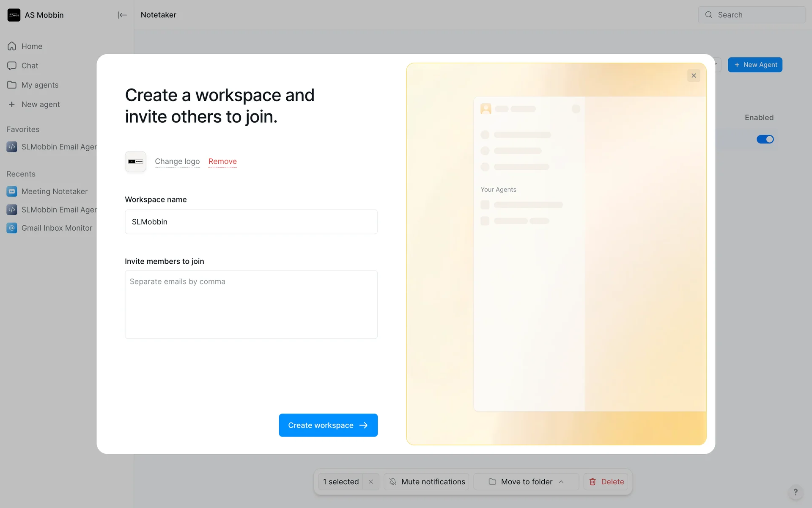Click the Change logo link

click(177, 161)
